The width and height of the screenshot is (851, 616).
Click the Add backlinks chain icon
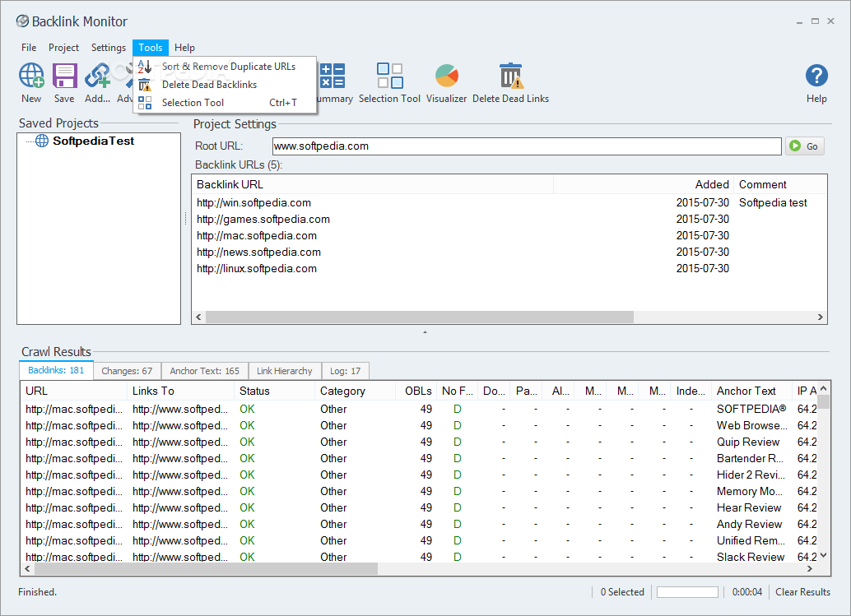[x=97, y=76]
